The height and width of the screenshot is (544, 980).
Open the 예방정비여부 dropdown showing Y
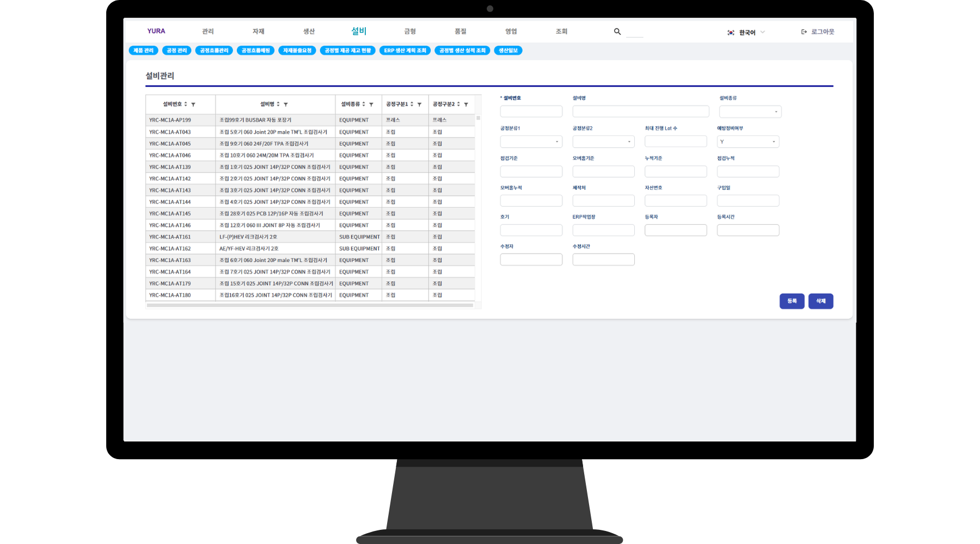pyautogui.click(x=748, y=142)
